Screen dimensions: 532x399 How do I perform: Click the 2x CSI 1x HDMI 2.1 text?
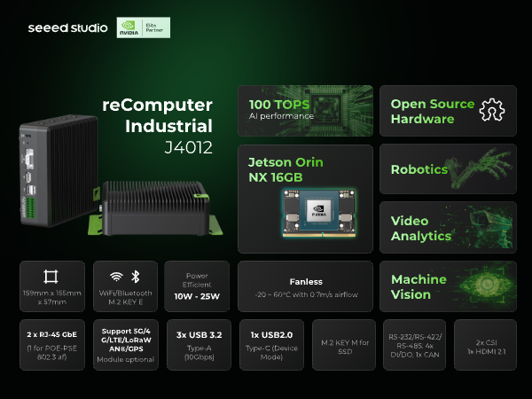tap(487, 347)
